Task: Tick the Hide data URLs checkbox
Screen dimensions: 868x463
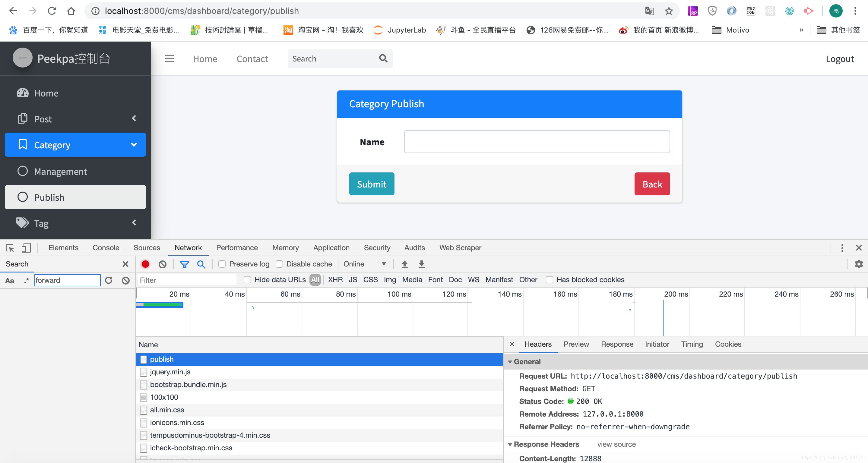Action: [247, 279]
